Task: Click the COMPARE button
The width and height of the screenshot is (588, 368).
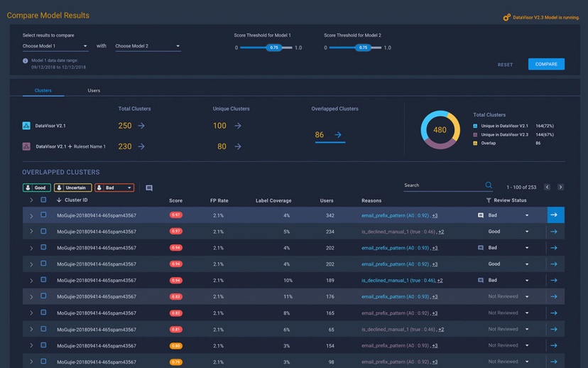Action: 546,64
